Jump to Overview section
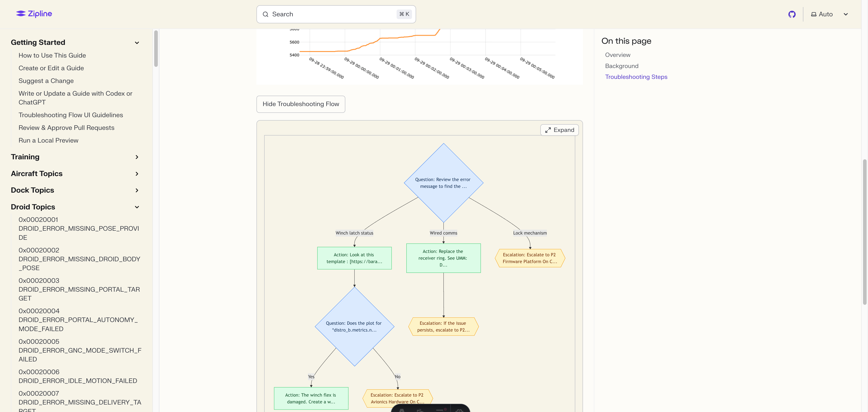The image size is (868, 412). (x=618, y=55)
